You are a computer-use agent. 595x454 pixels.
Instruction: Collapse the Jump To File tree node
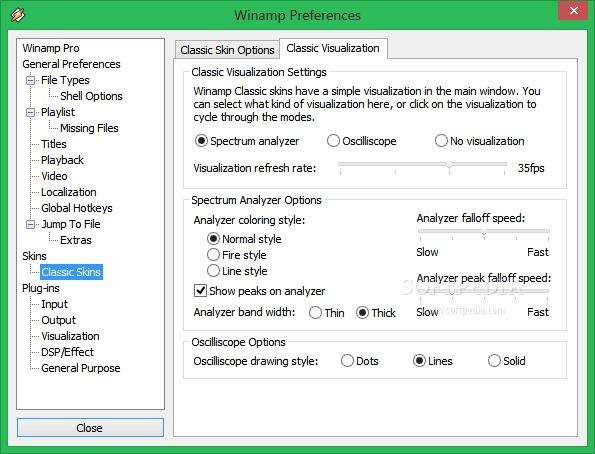30,224
